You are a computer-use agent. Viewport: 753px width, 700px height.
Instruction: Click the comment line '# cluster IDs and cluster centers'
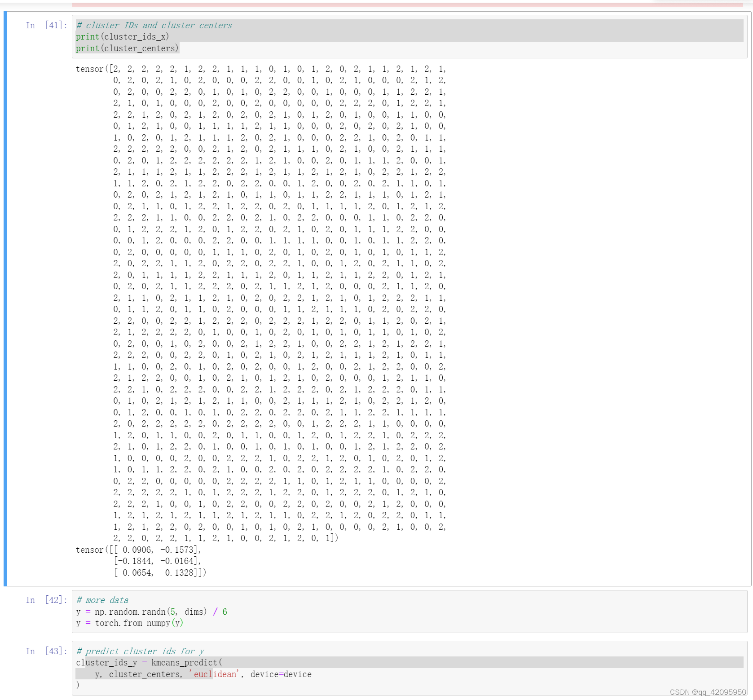(x=154, y=25)
